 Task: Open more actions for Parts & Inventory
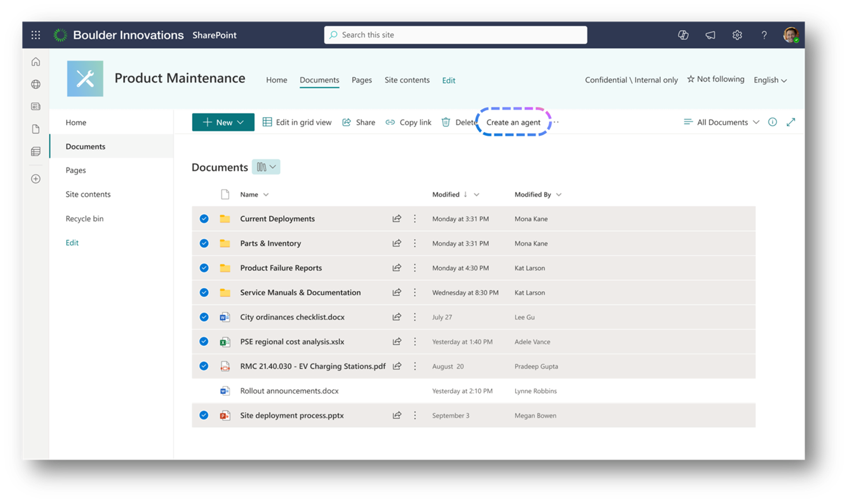(x=415, y=243)
